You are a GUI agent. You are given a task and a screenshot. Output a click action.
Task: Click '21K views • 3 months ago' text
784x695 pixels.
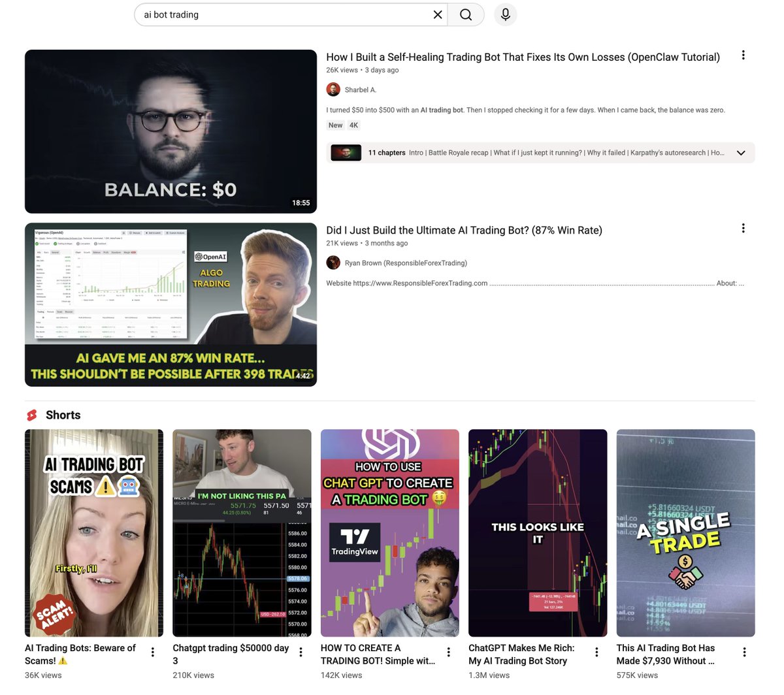(367, 244)
